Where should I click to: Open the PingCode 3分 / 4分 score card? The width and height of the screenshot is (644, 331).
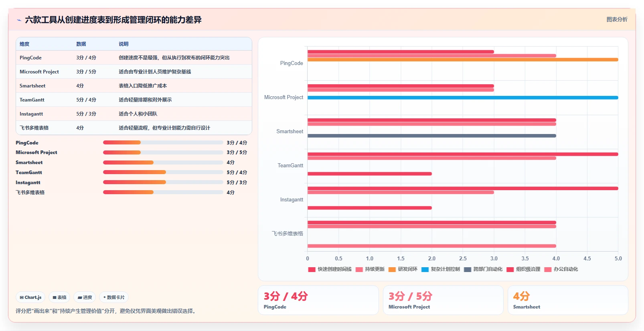[318, 300]
